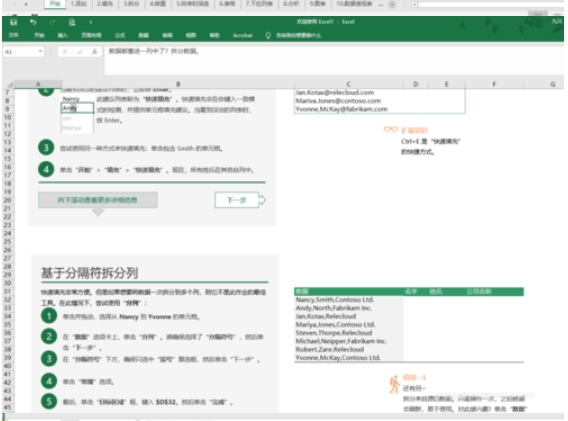Switch to the 开始 (Home) ribbon tab
The height and width of the screenshot is (421, 568).
[39, 35]
